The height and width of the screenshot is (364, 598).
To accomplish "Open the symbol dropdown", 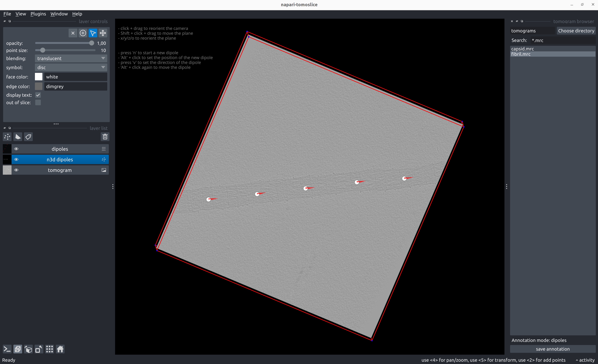I will (x=71, y=67).
